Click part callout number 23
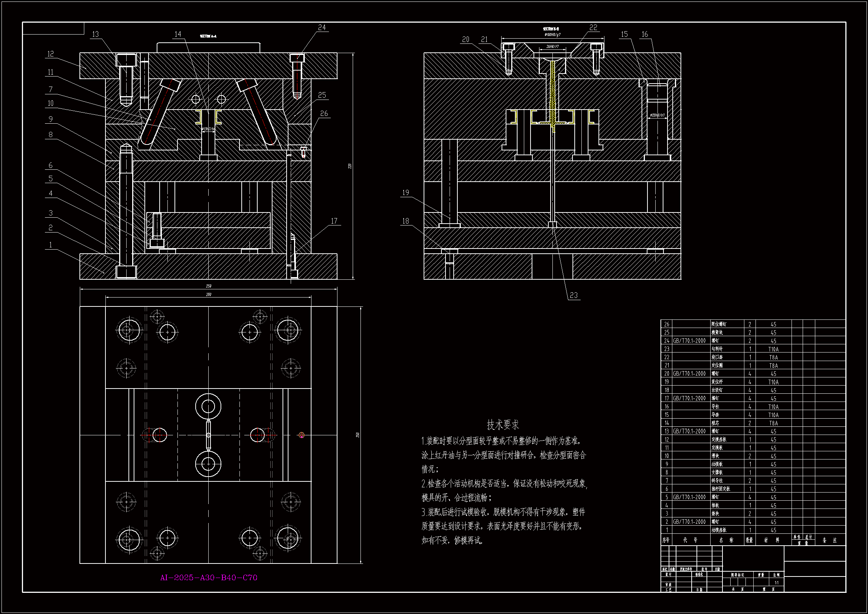The width and height of the screenshot is (868, 614). (x=574, y=295)
